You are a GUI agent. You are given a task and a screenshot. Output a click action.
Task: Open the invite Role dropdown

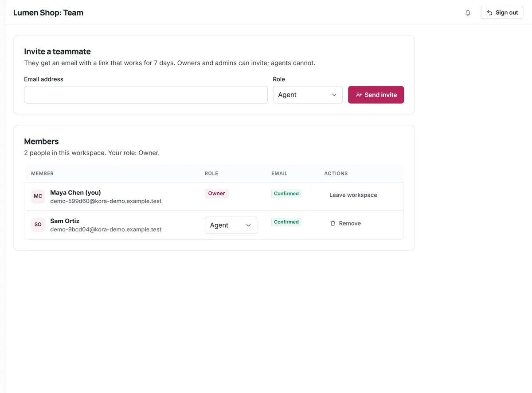click(308, 95)
